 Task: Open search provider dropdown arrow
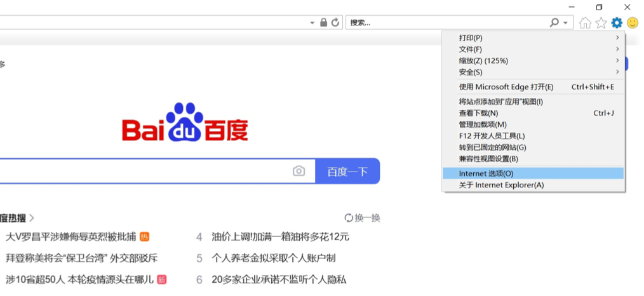[x=566, y=23]
